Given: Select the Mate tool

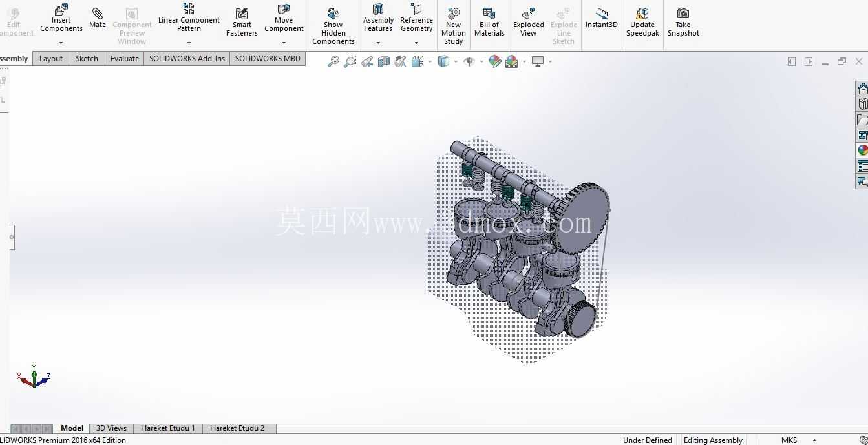Looking at the screenshot, I should 98,17.
